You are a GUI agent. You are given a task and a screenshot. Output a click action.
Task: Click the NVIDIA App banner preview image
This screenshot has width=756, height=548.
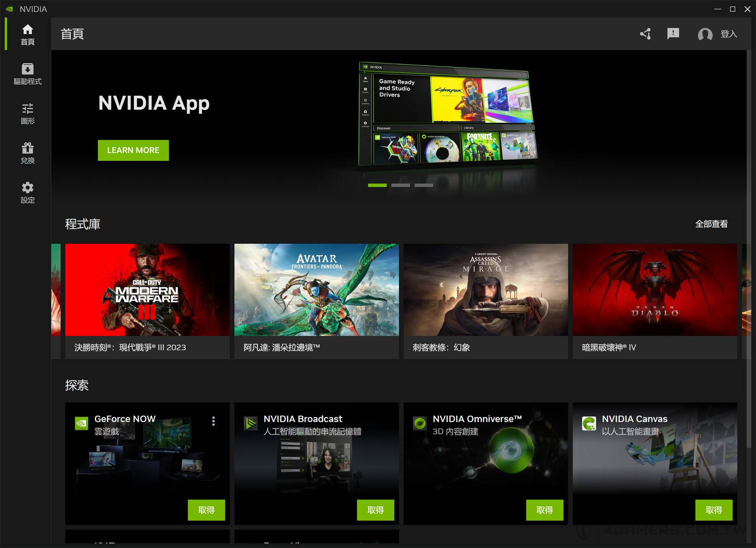click(448, 115)
